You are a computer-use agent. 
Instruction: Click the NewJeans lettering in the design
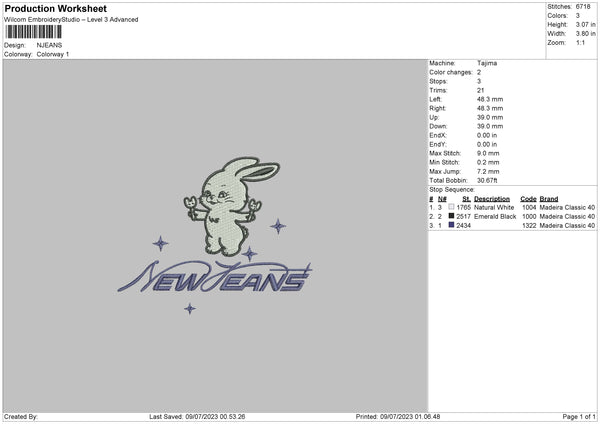coord(215,277)
